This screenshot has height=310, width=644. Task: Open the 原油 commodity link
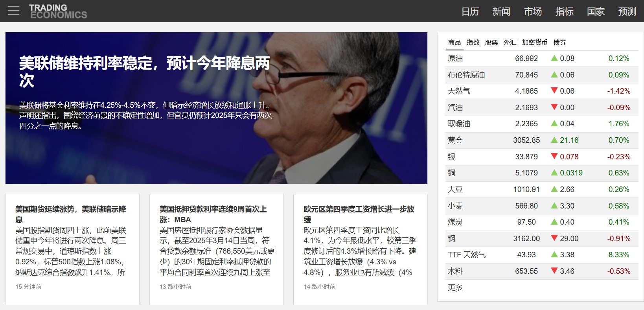(x=455, y=58)
